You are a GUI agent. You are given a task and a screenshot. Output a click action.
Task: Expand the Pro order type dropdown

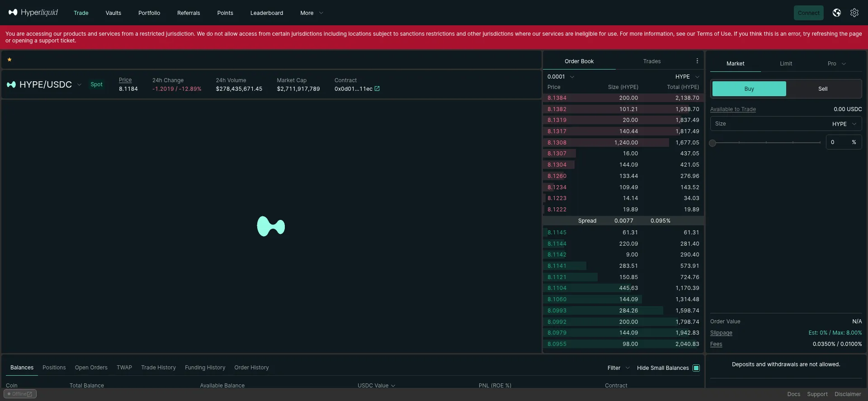pyautogui.click(x=836, y=64)
